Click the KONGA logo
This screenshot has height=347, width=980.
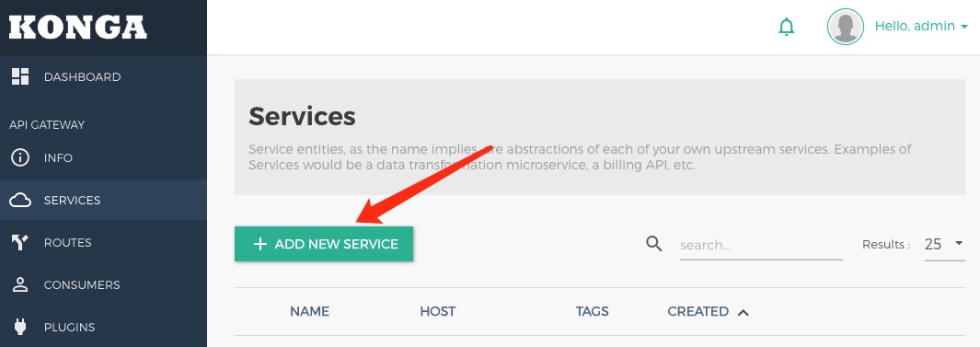[x=78, y=28]
